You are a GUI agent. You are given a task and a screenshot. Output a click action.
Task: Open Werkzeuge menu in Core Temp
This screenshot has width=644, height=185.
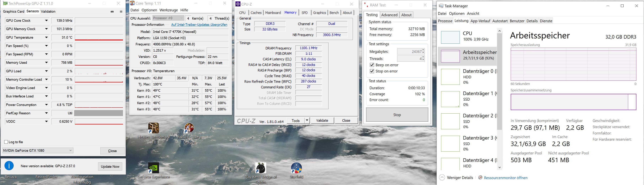coord(168,10)
